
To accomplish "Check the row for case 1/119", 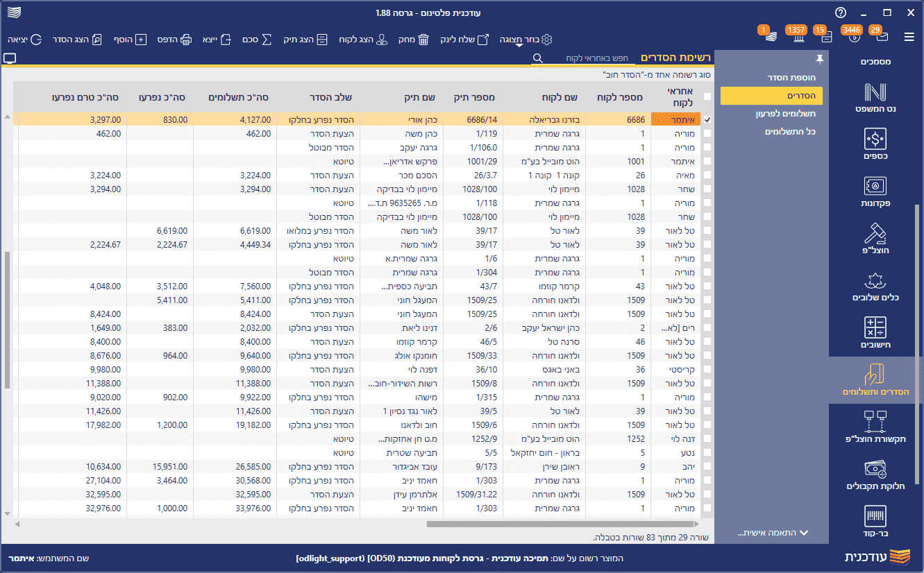I will click(707, 133).
